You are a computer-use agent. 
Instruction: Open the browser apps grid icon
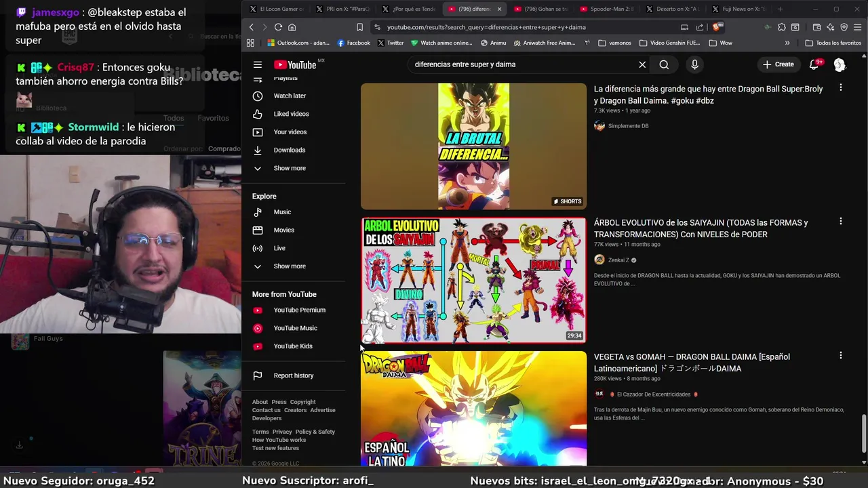tap(250, 43)
